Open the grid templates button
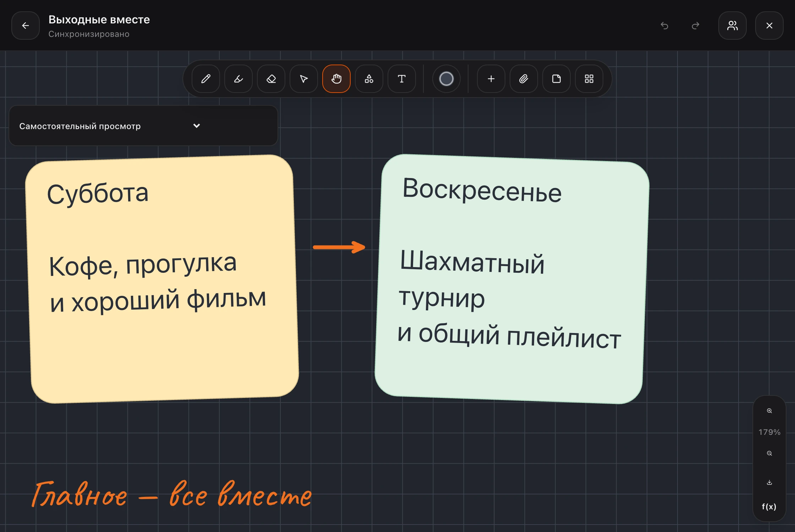The height and width of the screenshot is (532, 795). [589, 79]
